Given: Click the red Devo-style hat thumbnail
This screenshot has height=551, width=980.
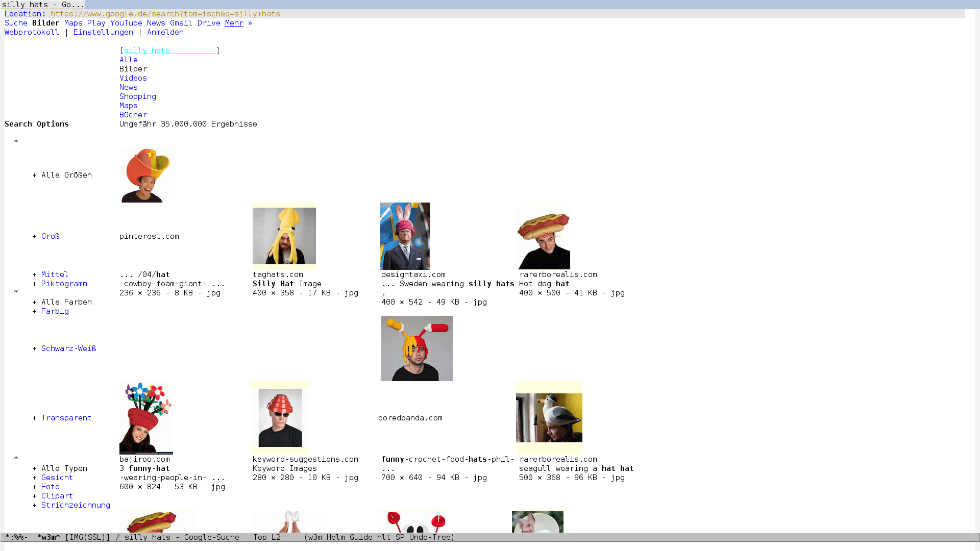Looking at the screenshot, I should (x=280, y=418).
